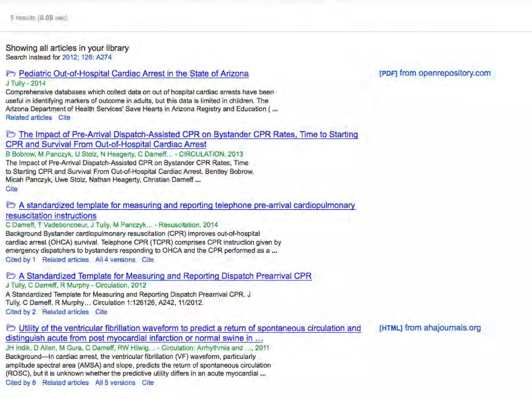
Task: Click author J Tully under Pediatric article
Action: [x=15, y=83]
